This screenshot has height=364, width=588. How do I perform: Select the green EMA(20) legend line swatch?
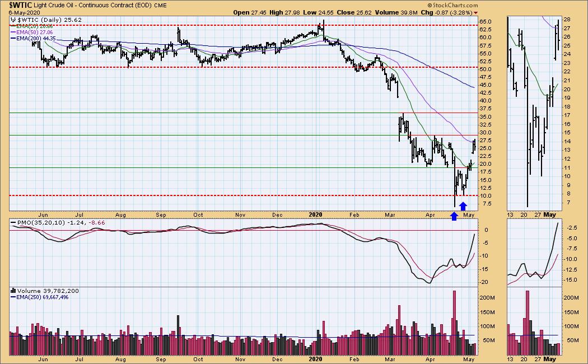[13, 26]
